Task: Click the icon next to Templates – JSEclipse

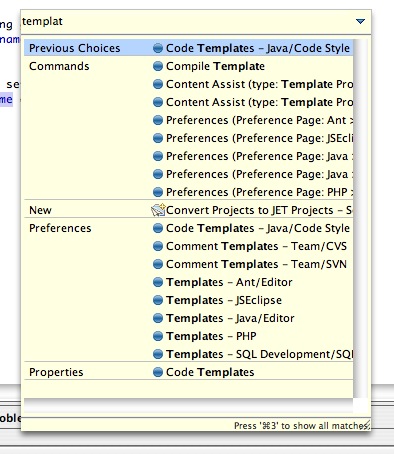Action: [x=158, y=300]
